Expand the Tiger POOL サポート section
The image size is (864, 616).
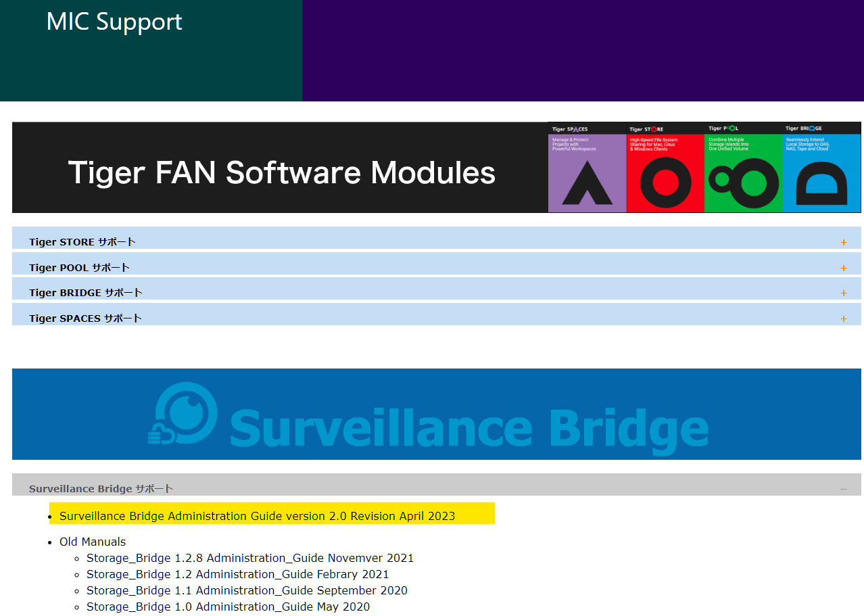[437, 264]
